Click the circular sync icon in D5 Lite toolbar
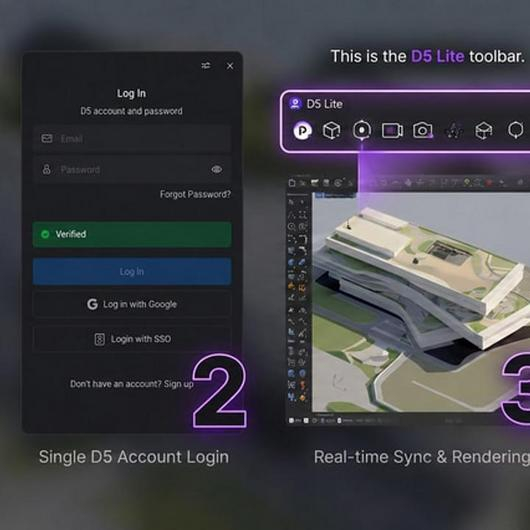The width and height of the screenshot is (530, 530). pos(362,130)
